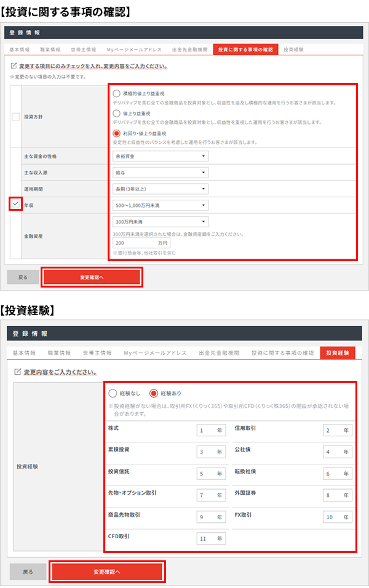Open the unselected gray 投資に関する事項の確認 tab

point(283,353)
